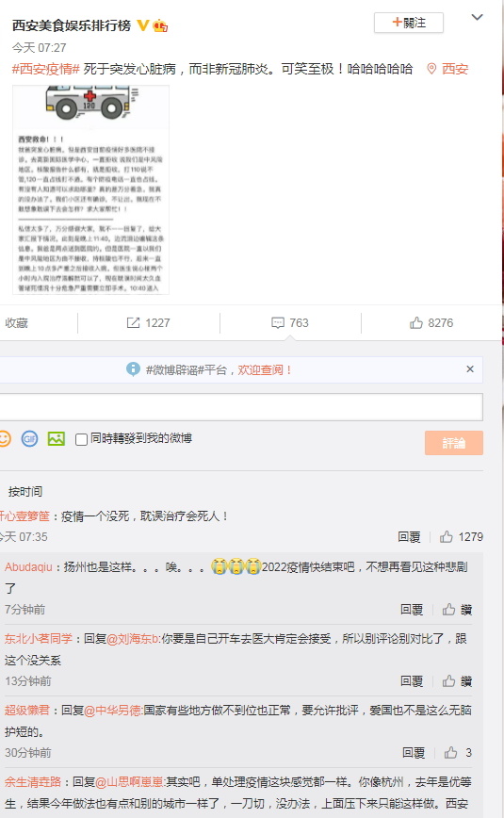Expand the post options chevron at top right

477,17
